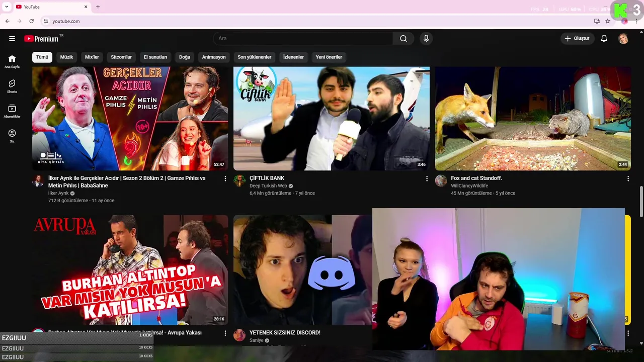Viewport: 644px width, 362px height.
Task: Open the YouTube hamburger guide menu
Action: [12, 39]
